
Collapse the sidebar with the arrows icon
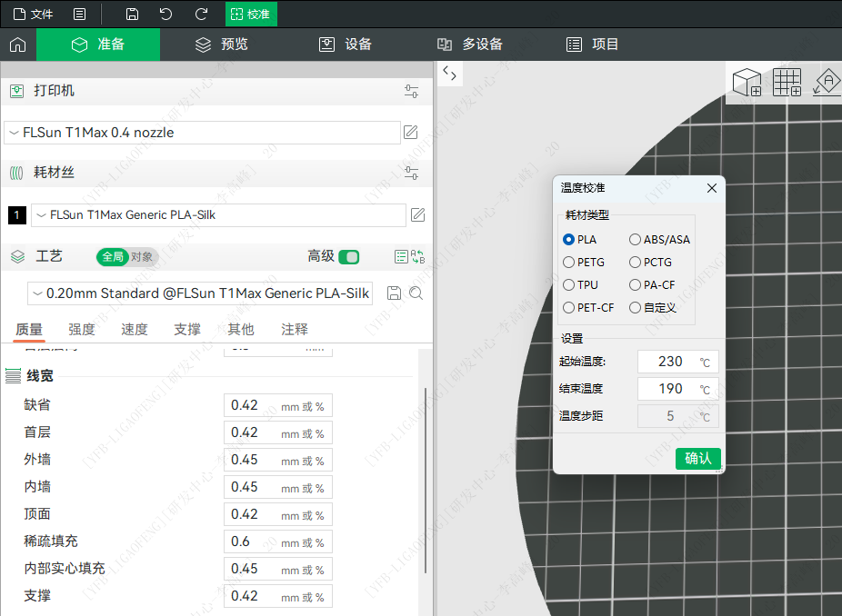point(450,73)
